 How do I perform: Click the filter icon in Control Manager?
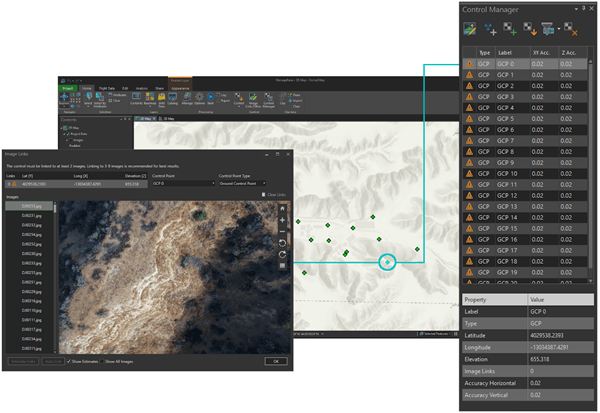(548, 29)
